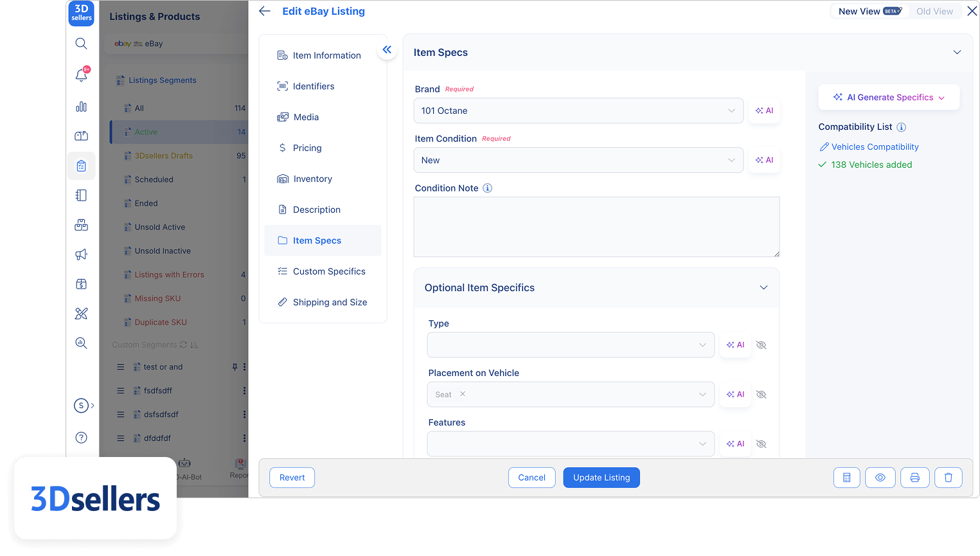Go to Inventory section
This screenshot has height=556, width=980.
coord(323,179)
